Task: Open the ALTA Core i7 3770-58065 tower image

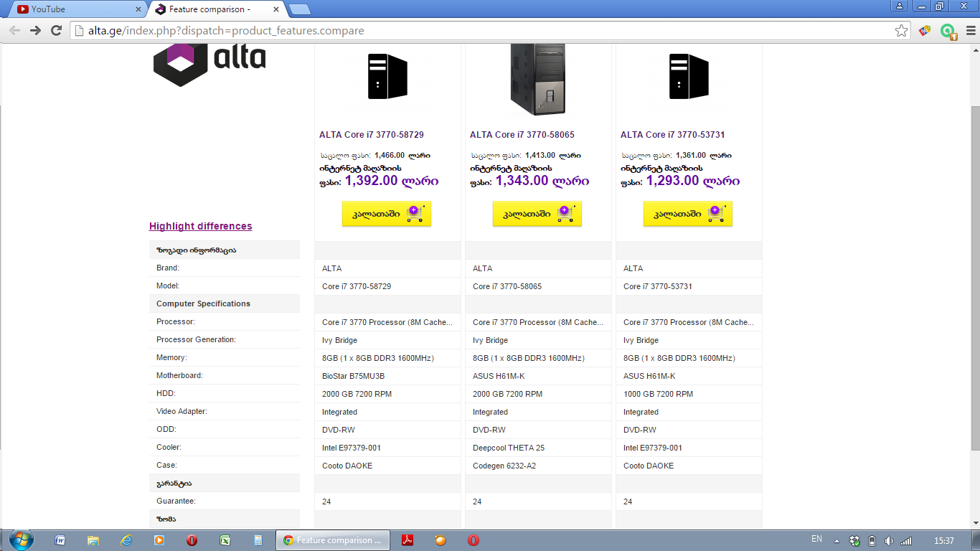Action: (538, 79)
